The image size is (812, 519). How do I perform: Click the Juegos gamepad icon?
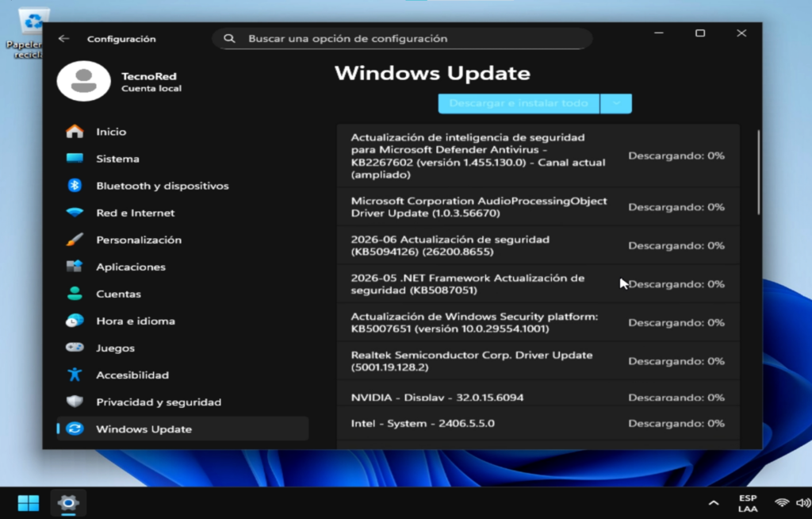pyautogui.click(x=75, y=348)
